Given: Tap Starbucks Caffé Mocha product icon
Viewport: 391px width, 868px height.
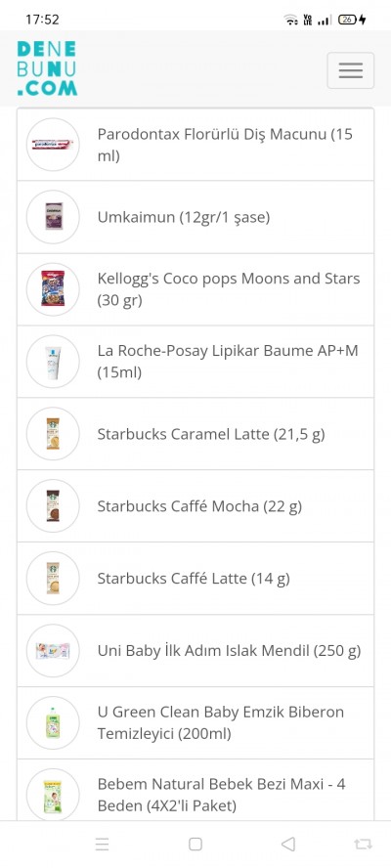Looking at the screenshot, I should pos(53,506).
